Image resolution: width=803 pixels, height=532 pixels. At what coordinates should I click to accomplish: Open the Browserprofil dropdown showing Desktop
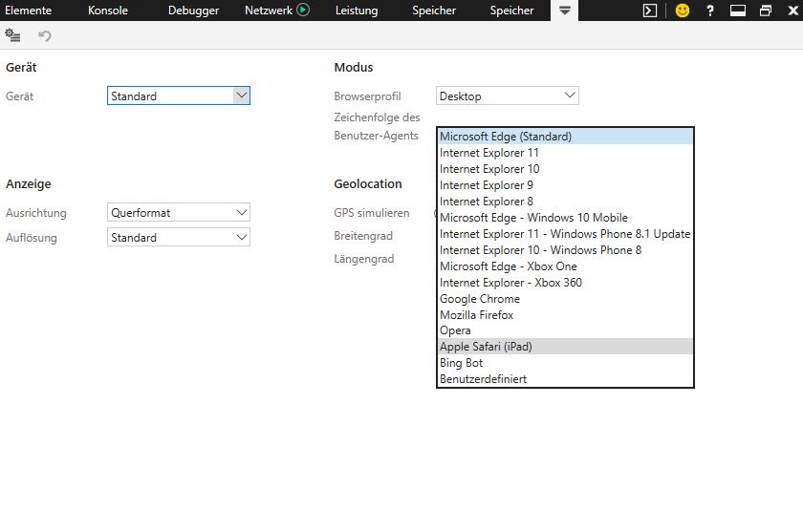point(507,96)
